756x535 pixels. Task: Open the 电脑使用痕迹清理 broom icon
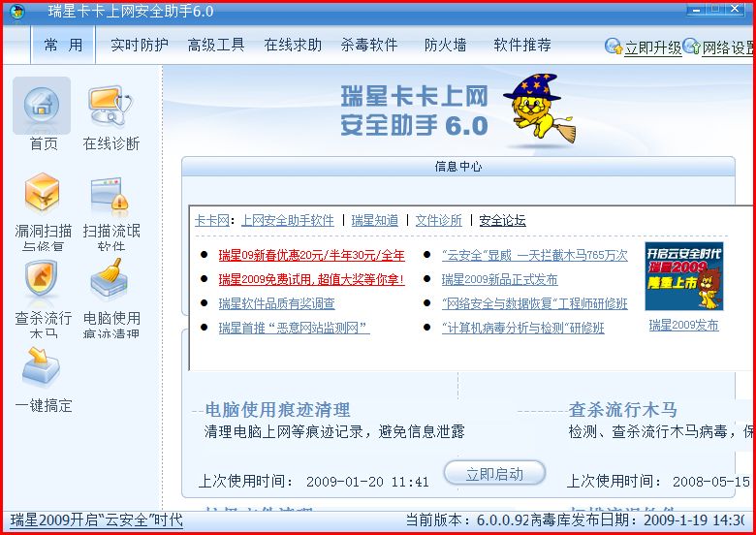point(109,277)
